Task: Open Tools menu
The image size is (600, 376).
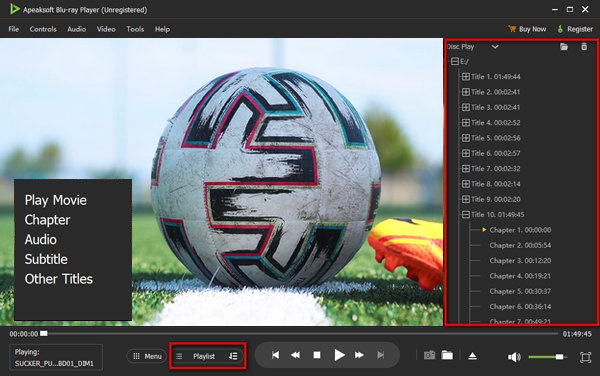Action: click(135, 29)
